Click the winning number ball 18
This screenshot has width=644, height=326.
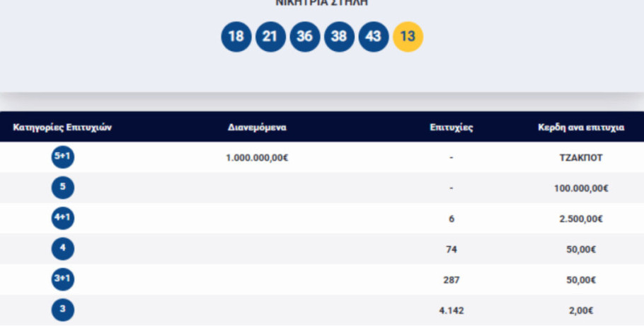click(236, 37)
